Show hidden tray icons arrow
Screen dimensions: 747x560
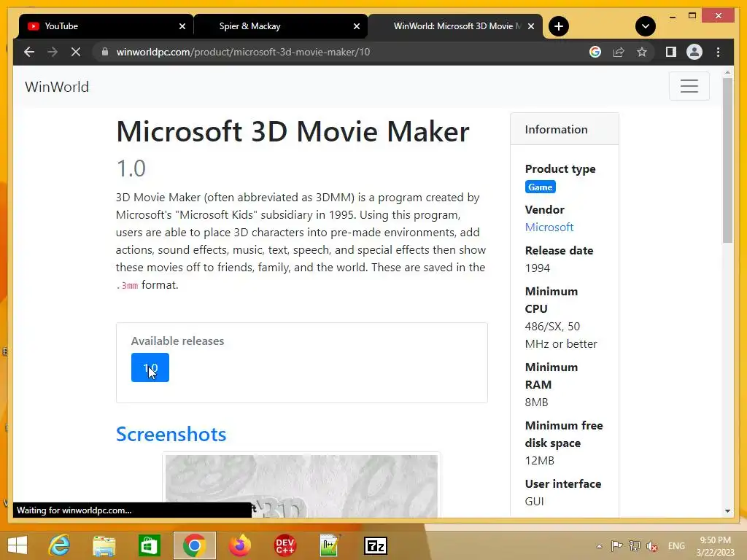[x=600, y=546]
